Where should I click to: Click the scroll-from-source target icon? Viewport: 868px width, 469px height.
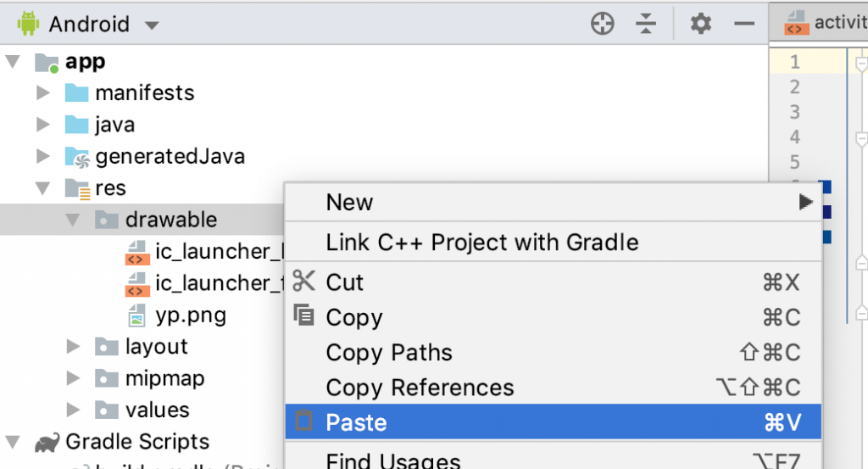602,25
